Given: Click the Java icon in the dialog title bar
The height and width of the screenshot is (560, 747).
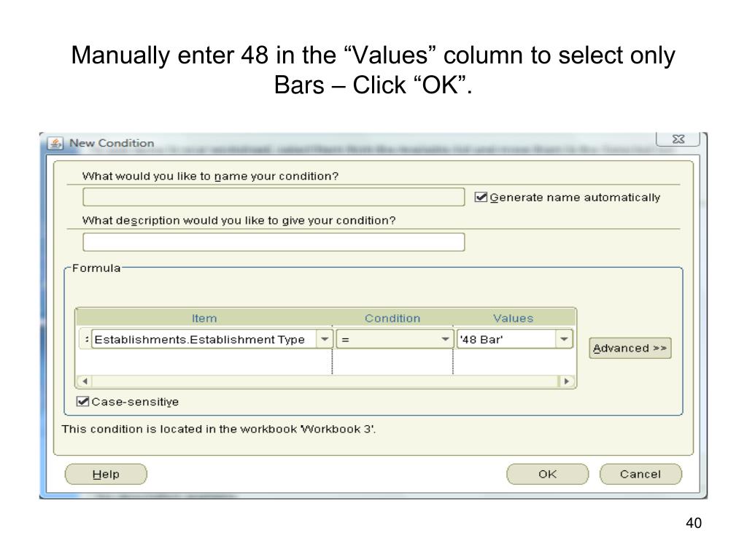Looking at the screenshot, I should pyautogui.click(x=55, y=143).
